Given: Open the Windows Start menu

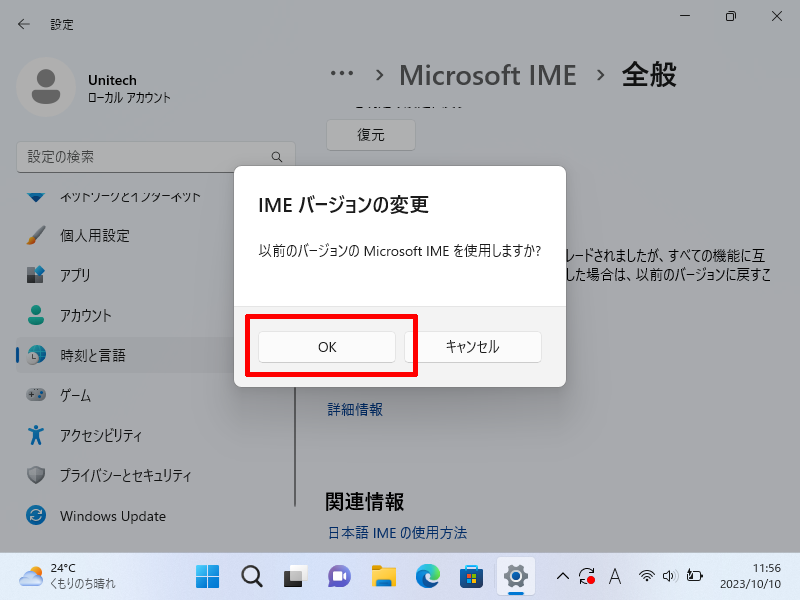Looking at the screenshot, I should tap(208, 577).
